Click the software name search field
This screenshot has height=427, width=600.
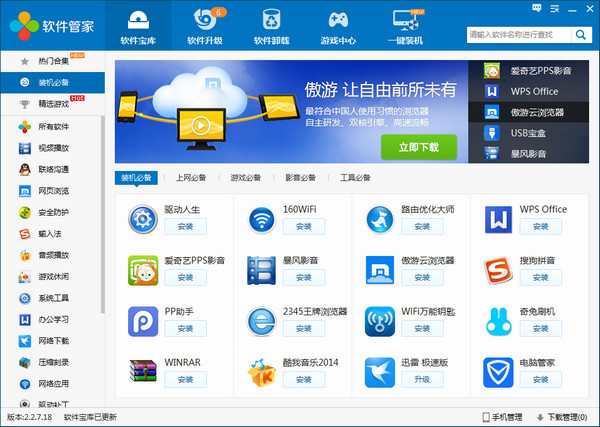516,34
